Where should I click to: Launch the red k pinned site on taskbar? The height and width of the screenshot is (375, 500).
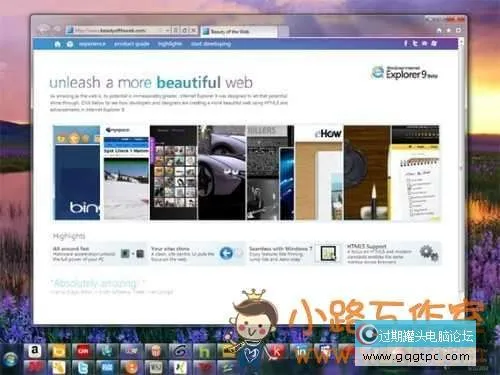(277, 351)
